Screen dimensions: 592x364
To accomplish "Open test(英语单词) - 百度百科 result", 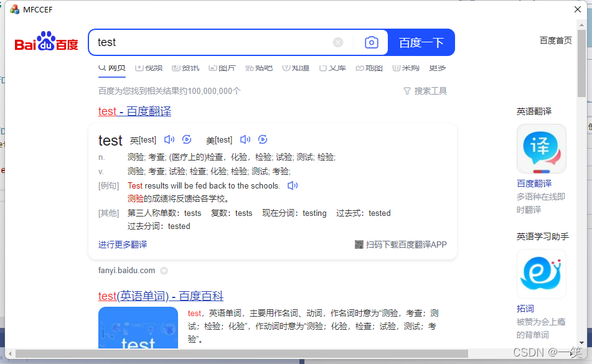I will point(161,296).
